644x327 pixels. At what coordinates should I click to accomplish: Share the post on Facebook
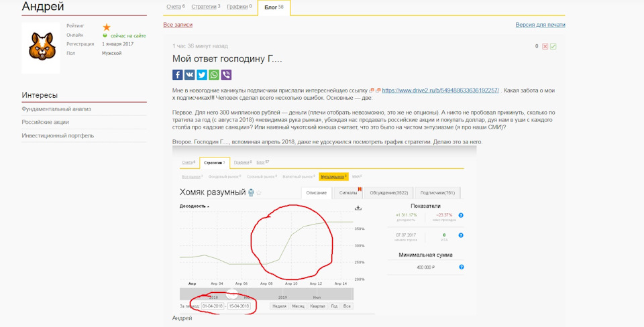point(177,75)
